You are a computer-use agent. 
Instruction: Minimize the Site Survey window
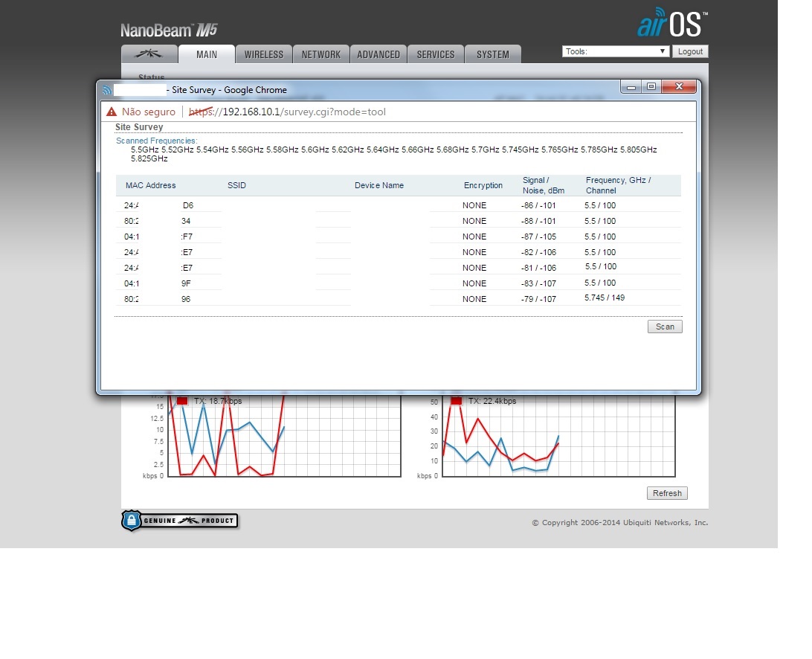coord(631,86)
